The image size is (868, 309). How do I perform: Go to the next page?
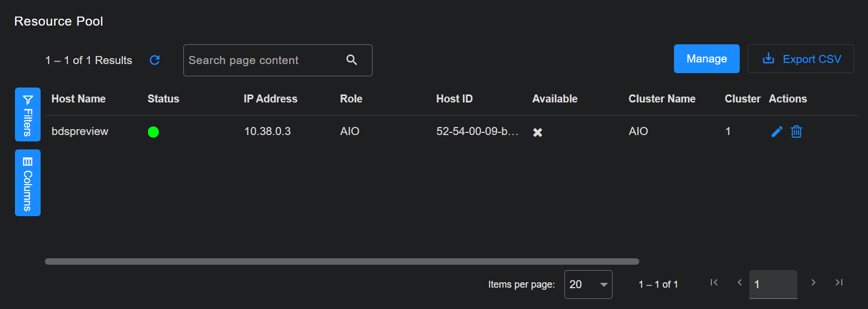click(813, 283)
